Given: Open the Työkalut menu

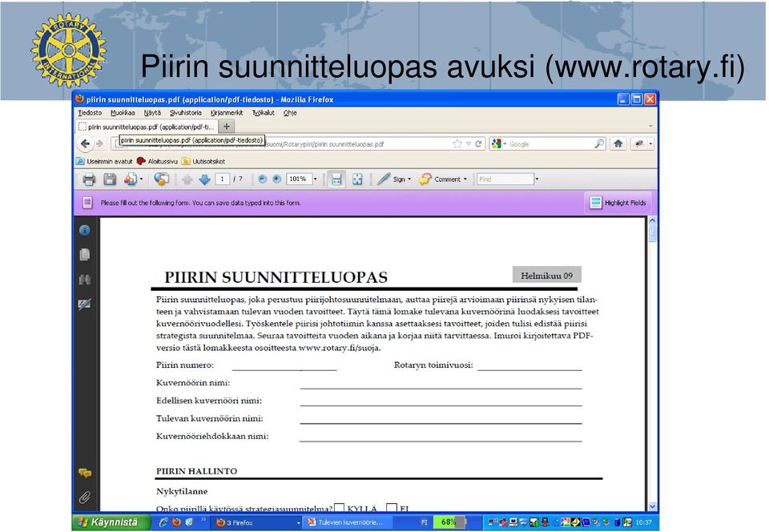Looking at the screenshot, I should click(264, 113).
